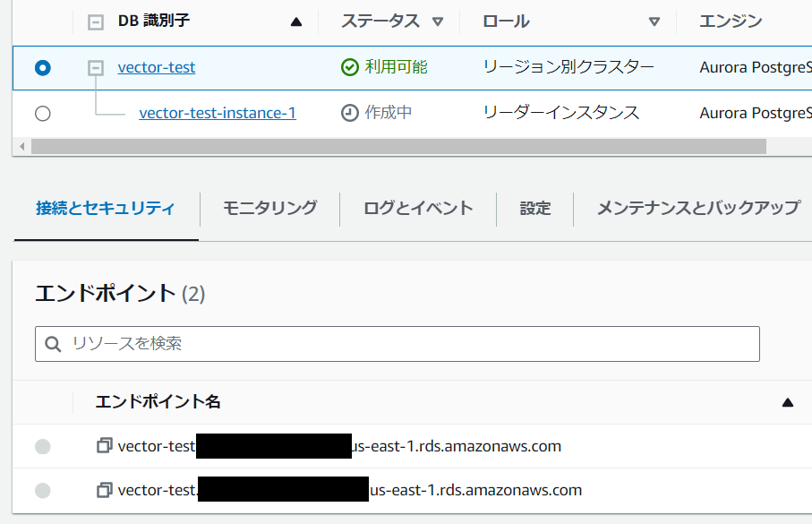Select vector-test-instance-1 radio button
Viewport: 812px width, 524px height.
coord(42,113)
